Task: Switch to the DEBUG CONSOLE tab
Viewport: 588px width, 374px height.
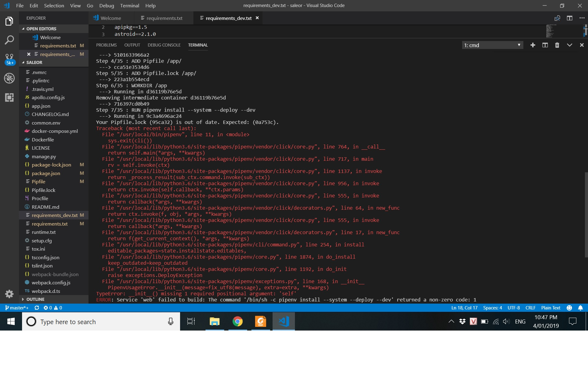Action: [x=164, y=45]
